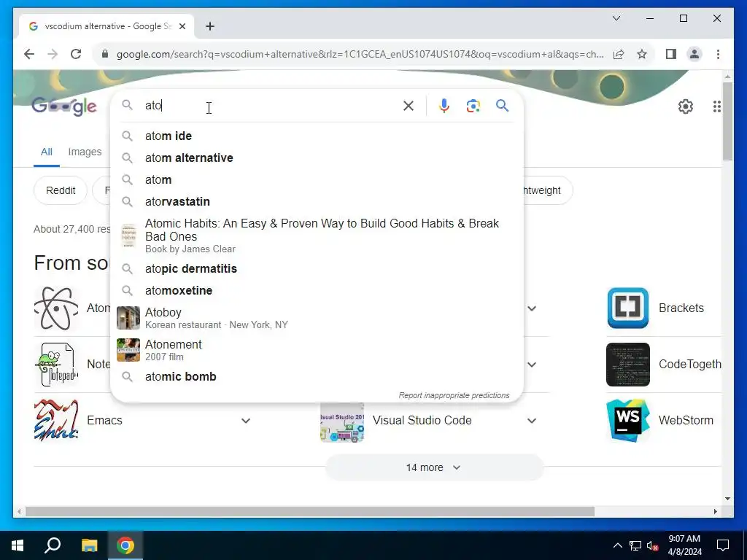Open Google quick settings gear

[x=685, y=106]
